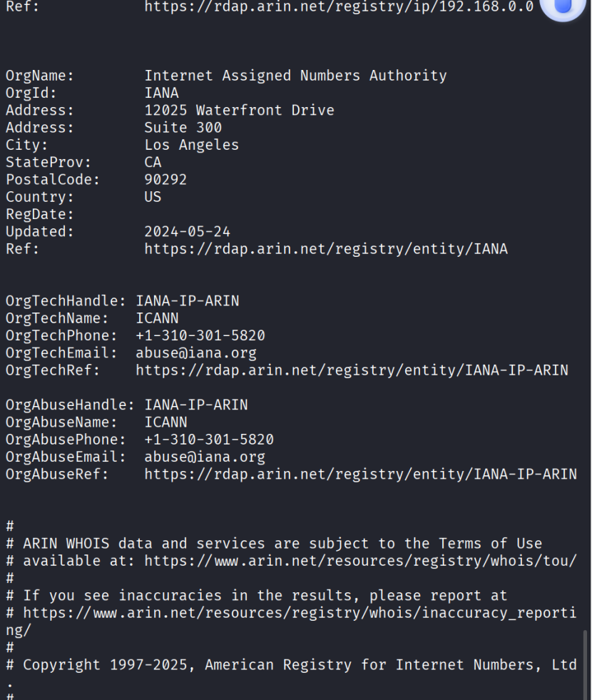Click the Updated date 2024-05-24

(x=187, y=232)
